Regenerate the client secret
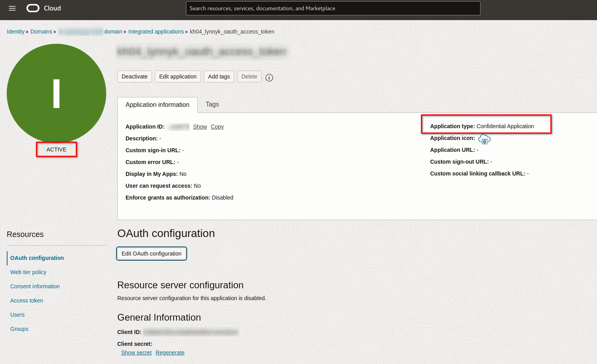This screenshot has height=364, width=597. 170,352
